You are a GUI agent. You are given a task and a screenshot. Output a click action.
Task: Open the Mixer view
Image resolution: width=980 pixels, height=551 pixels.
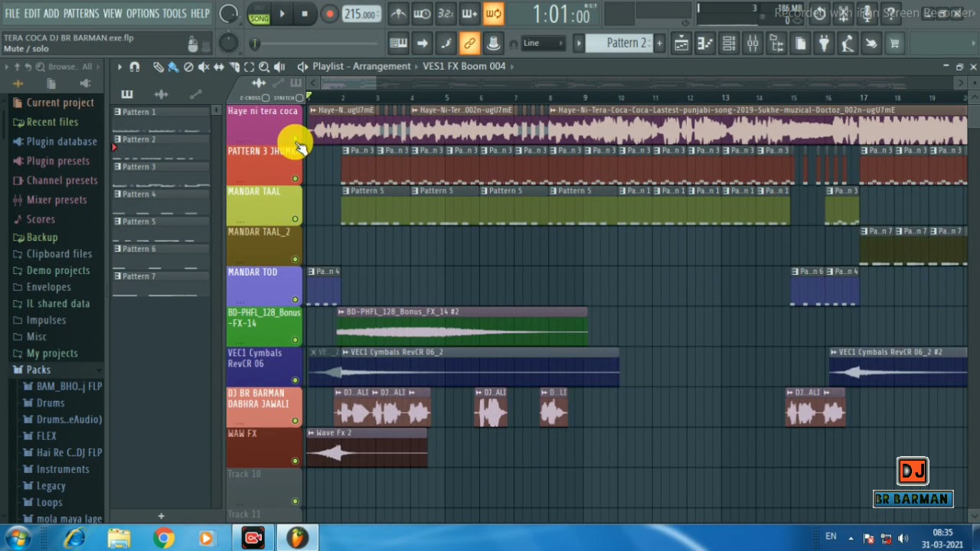pyautogui.click(x=753, y=44)
